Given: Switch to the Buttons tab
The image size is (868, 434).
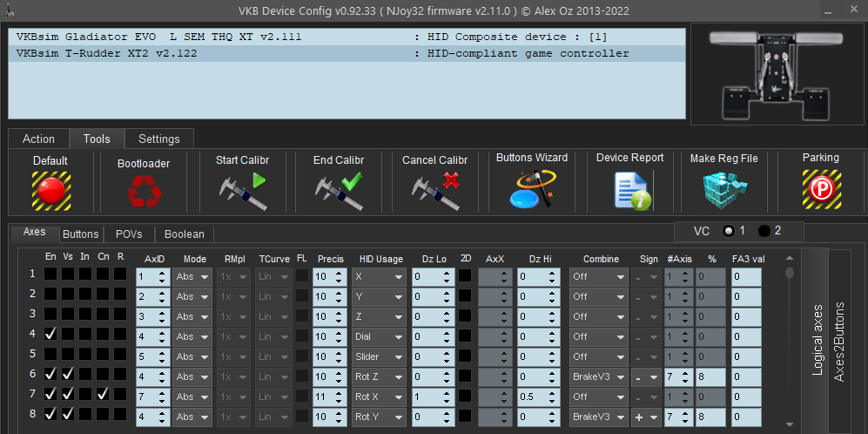Looking at the screenshot, I should coord(80,234).
